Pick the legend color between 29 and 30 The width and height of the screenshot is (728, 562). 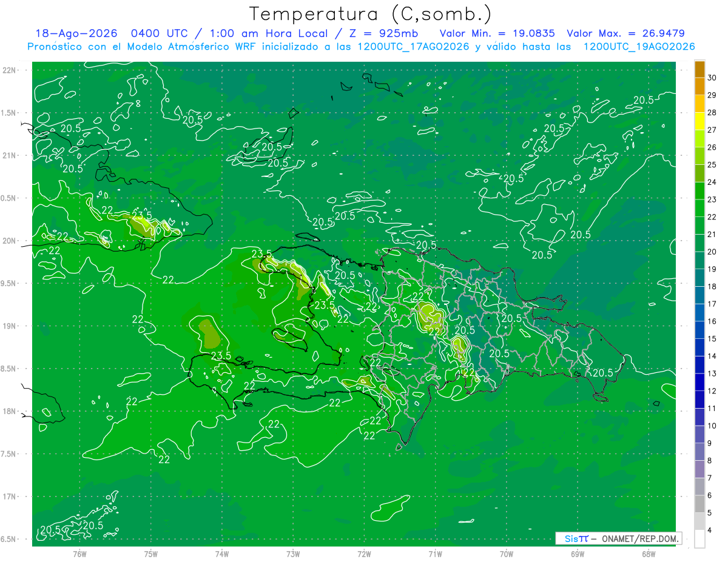pyautogui.click(x=699, y=87)
